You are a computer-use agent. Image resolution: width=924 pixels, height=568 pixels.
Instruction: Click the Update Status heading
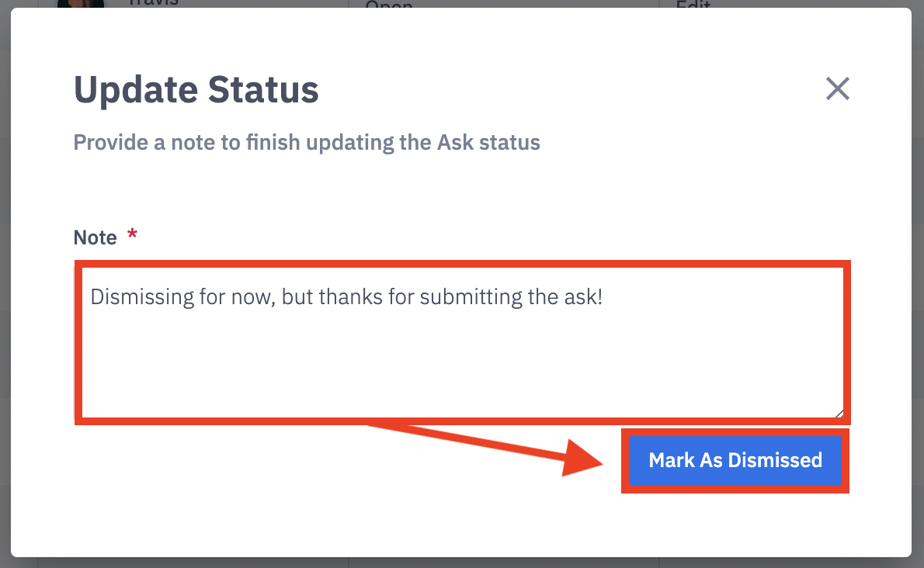point(196,90)
